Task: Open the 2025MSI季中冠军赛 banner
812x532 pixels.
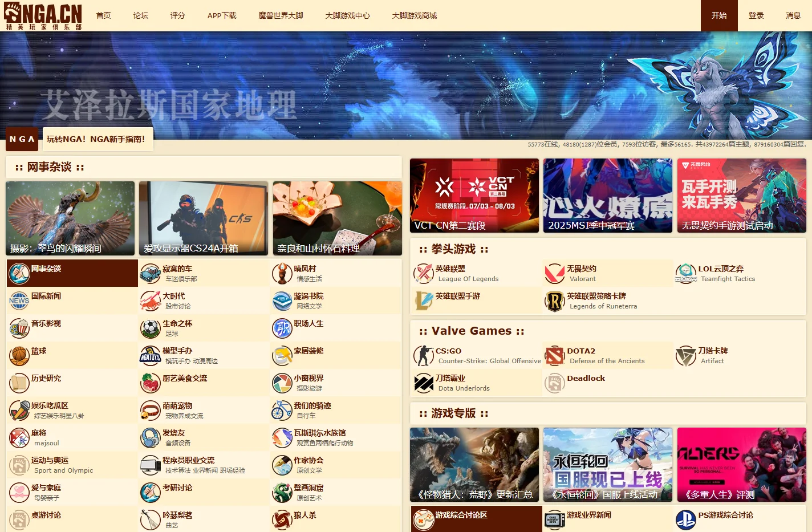Action: [608, 196]
